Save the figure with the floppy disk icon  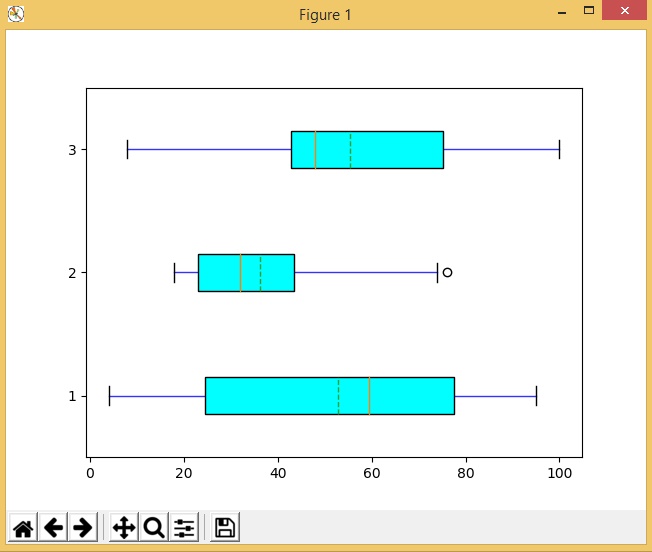tap(225, 527)
